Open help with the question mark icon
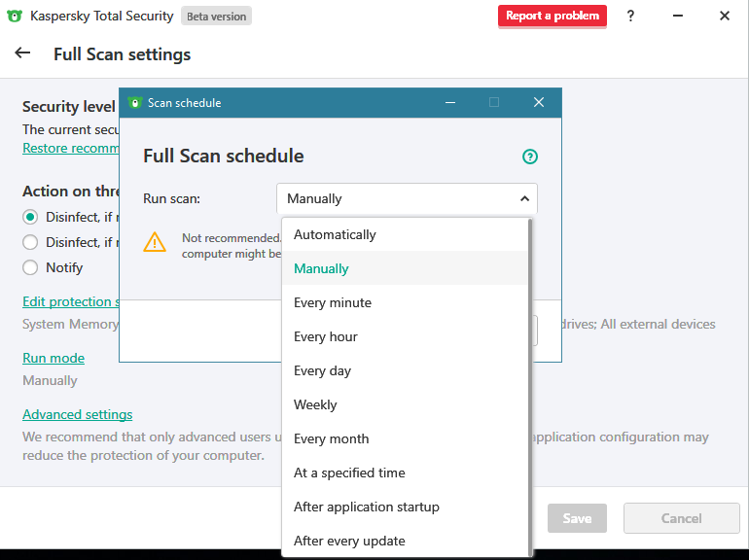This screenshot has height=560, width=749. [630, 17]
